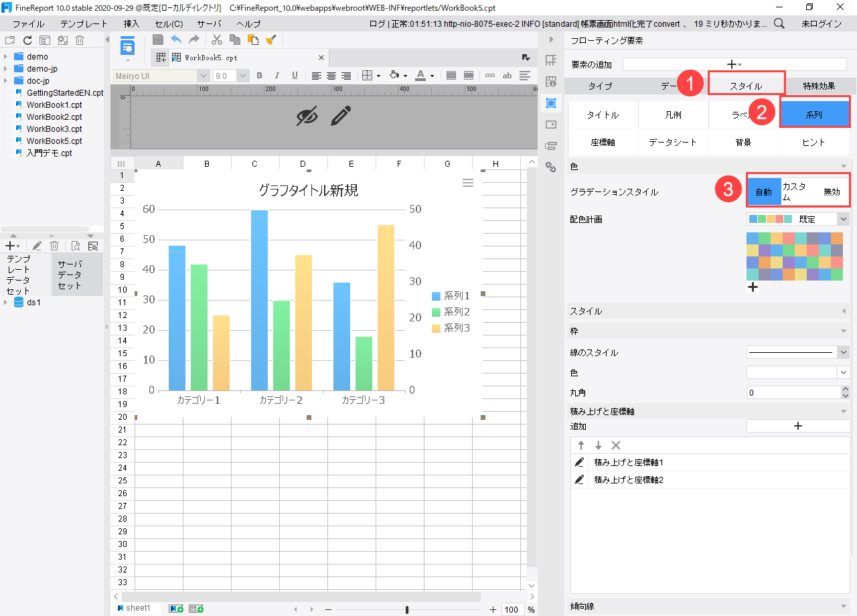The width and height of the screenshot is (857, 616).
Task: Apply italic formatting
Action: click(x=277, y=76)
